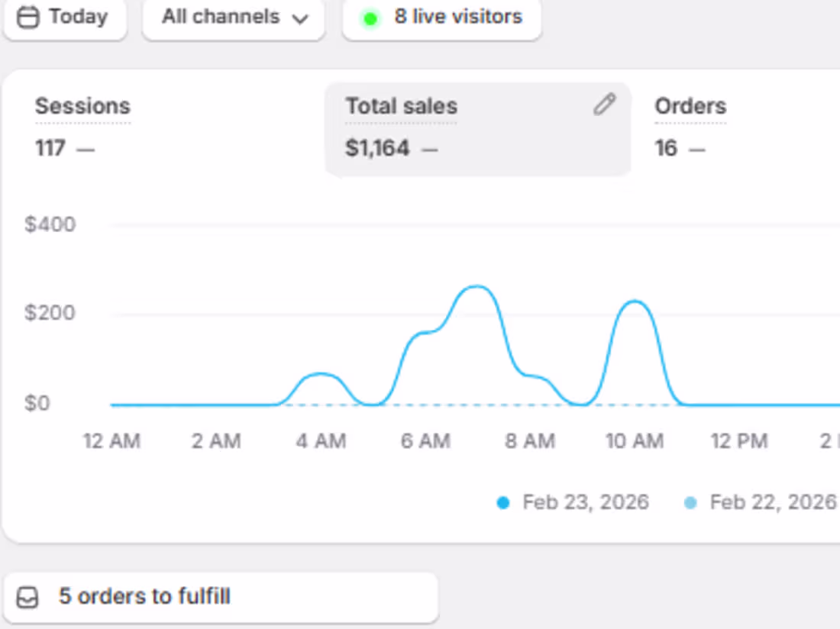Click the Feb 23, 2026 legend label
Viewport: 840px width, 629px height.
[x=586, y=502]
